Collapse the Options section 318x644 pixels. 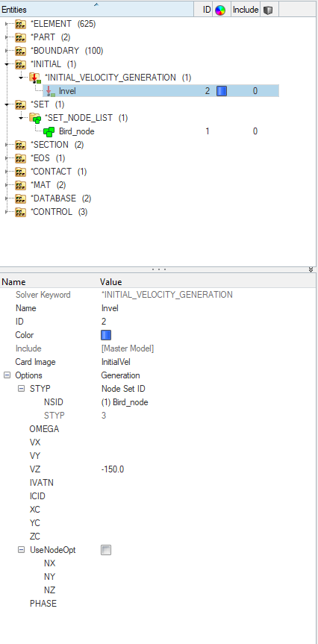click(7, 375)
